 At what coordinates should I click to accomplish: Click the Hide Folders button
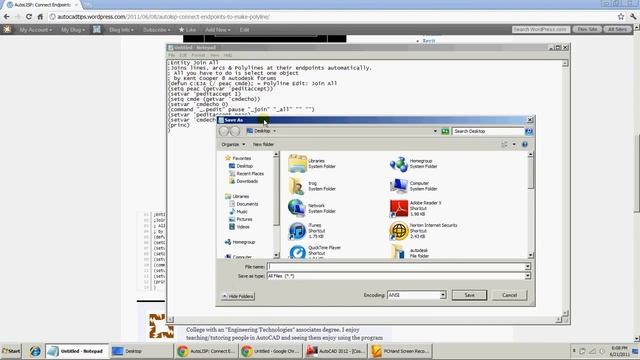coord(238,296)
